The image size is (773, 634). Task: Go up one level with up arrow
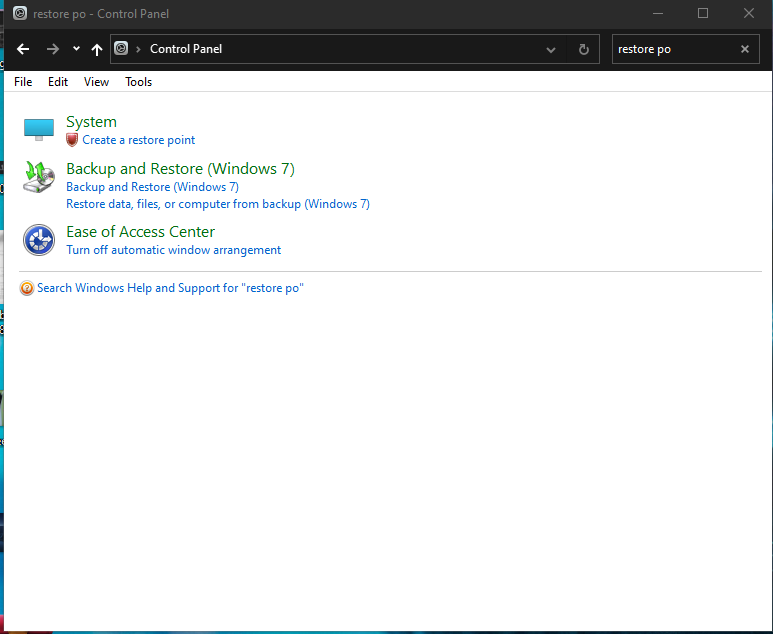[96, 49]
